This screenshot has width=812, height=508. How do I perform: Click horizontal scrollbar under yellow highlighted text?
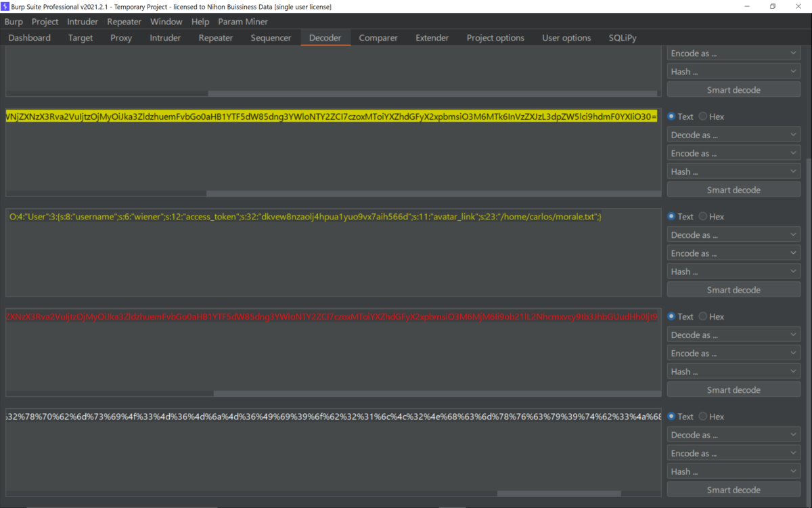[432, 194]
